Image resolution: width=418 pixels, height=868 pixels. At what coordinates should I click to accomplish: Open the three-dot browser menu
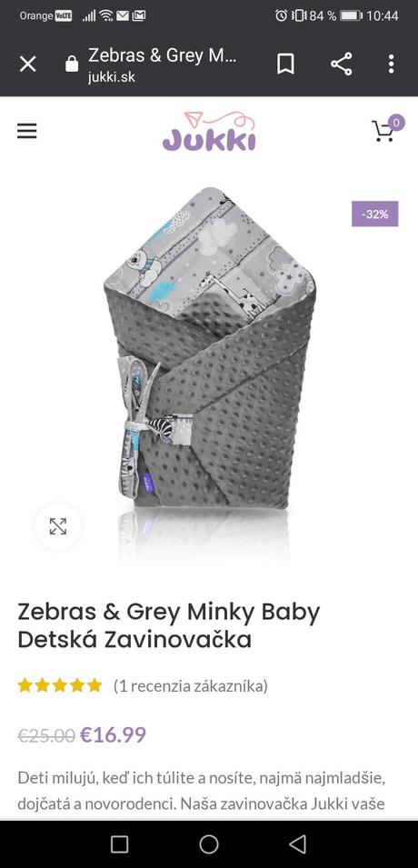(x=391, y=65)
